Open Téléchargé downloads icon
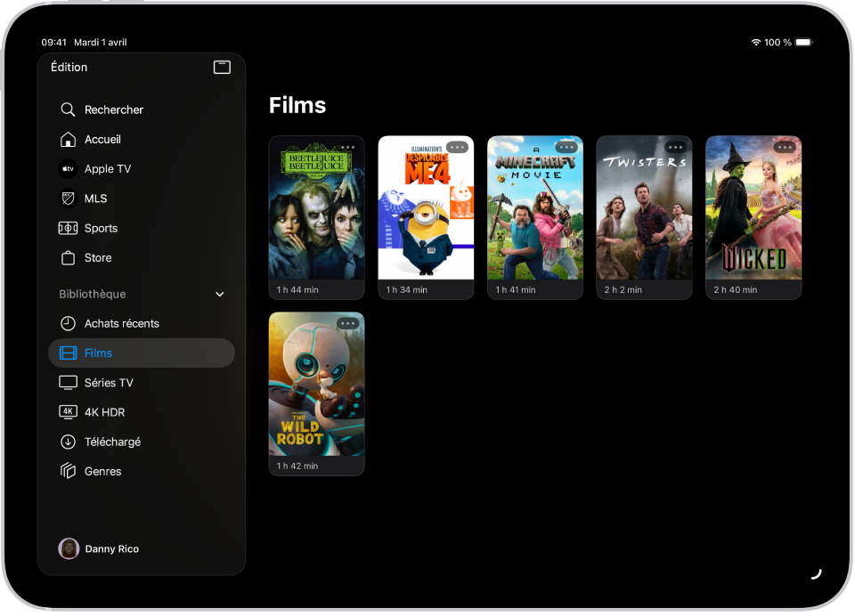The width and height of the screenshot is (855, 616). (x=68, y=442)
